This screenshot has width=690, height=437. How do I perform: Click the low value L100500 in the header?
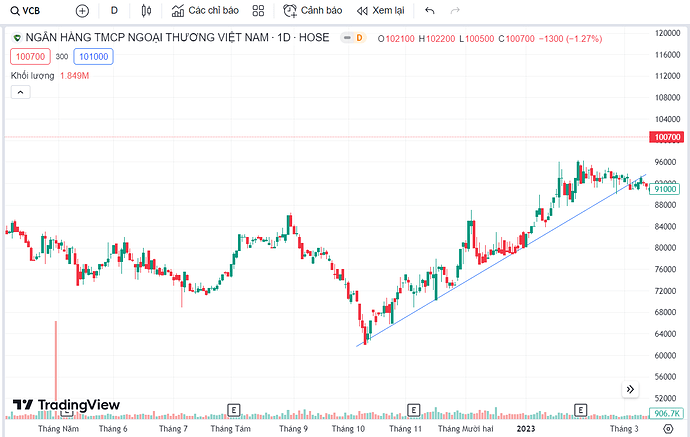pyautogui.click(x=477, y=39)
